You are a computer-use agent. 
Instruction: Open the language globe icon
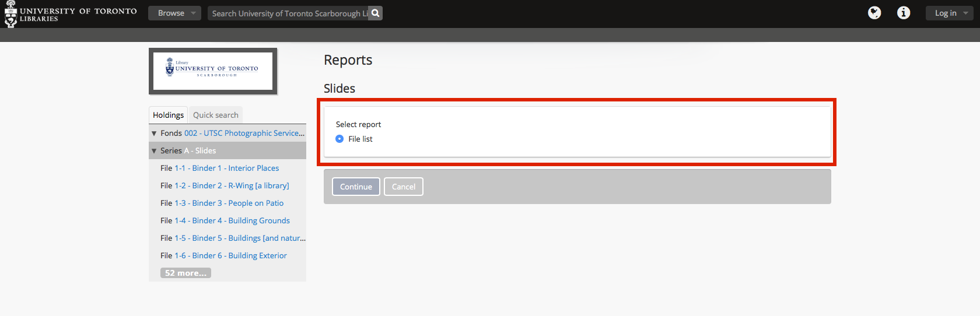tap(874, 13)
